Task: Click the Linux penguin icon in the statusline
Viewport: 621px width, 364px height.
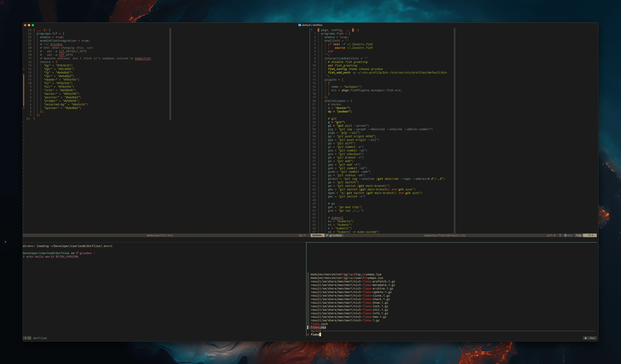Action: coord(560,235)
